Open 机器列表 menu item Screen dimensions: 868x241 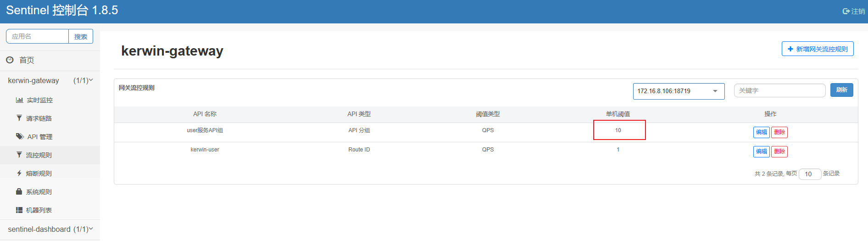tap(39, 210)
